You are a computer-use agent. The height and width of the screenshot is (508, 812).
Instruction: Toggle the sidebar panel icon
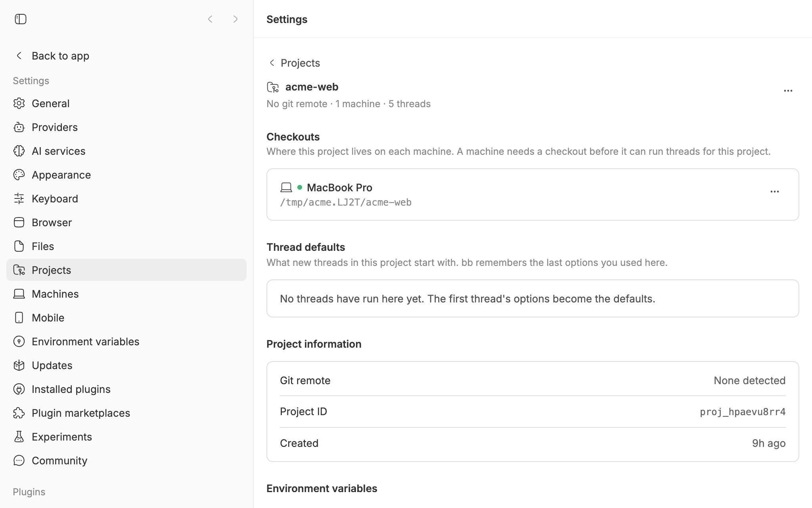[21, 19]
